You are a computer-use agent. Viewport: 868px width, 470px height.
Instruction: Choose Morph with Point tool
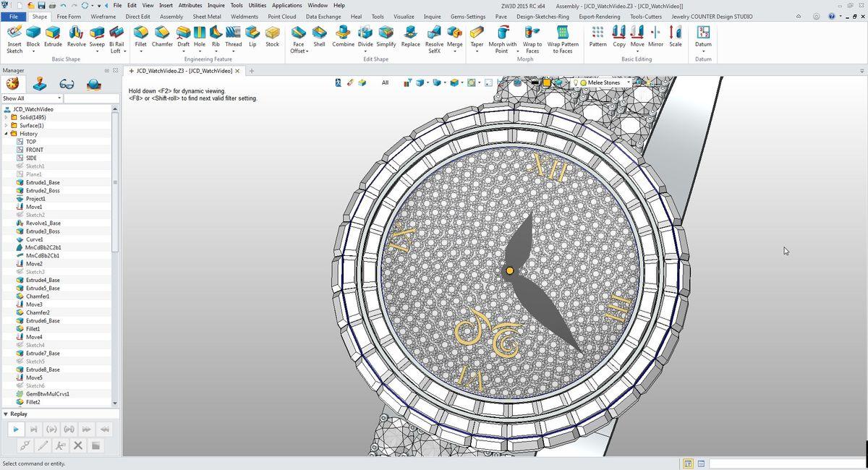[x=502, y=39]
